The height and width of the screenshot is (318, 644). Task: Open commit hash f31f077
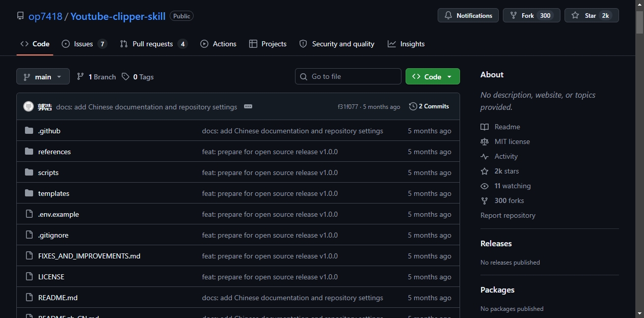348,107
